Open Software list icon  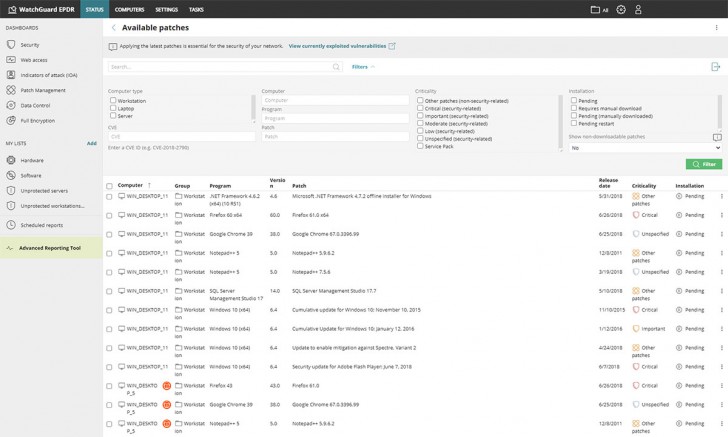pyautogui.click(x=11, y=176)
